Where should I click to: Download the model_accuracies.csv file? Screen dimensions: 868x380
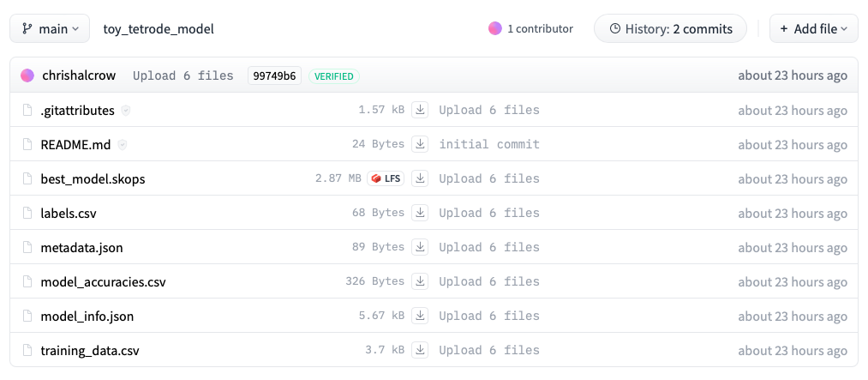point(420,281)
